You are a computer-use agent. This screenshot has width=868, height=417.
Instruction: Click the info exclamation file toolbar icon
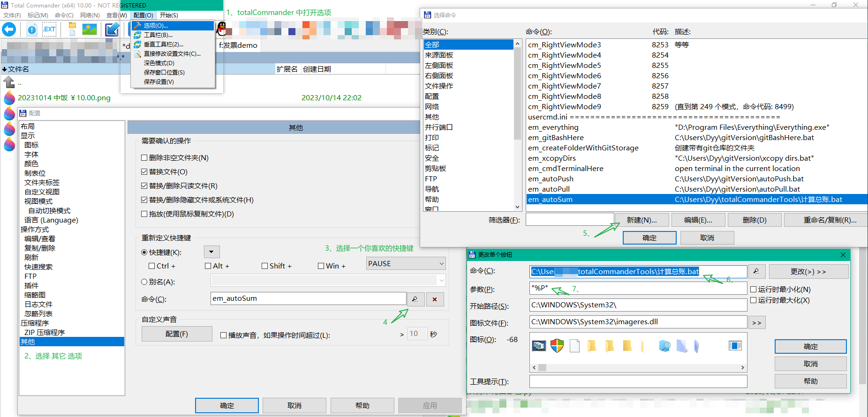click(x=32, y=30)
